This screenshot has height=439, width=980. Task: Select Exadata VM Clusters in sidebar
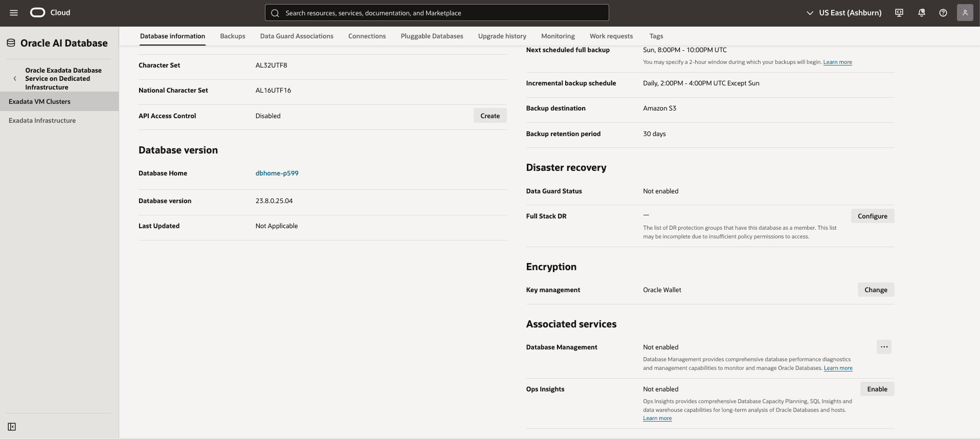pyautogui.click(x=59, y=101)
